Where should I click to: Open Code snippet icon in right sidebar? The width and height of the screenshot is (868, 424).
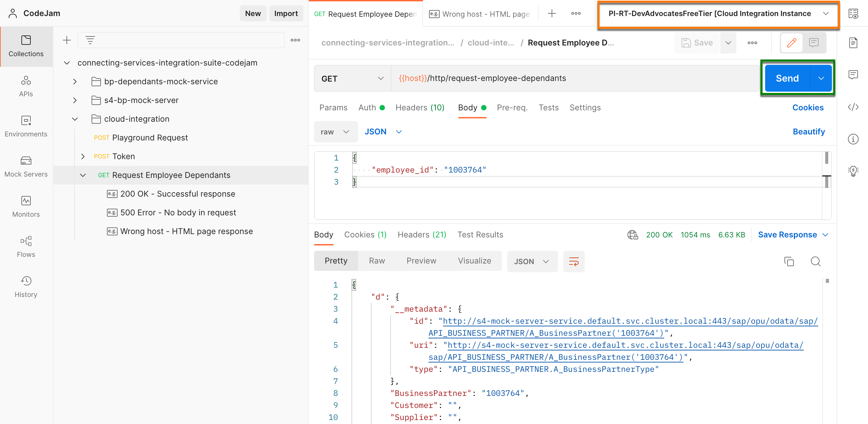(x=853, y=107)
